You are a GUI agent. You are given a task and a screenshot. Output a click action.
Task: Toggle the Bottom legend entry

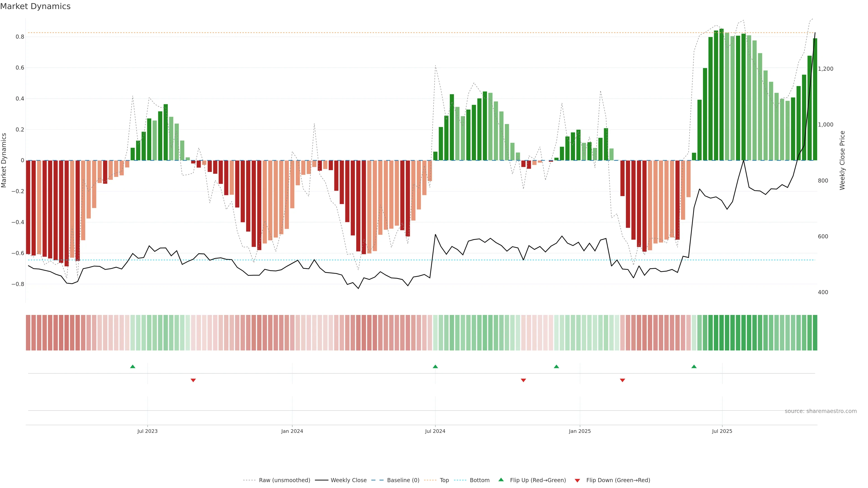[x=479, y=480]
